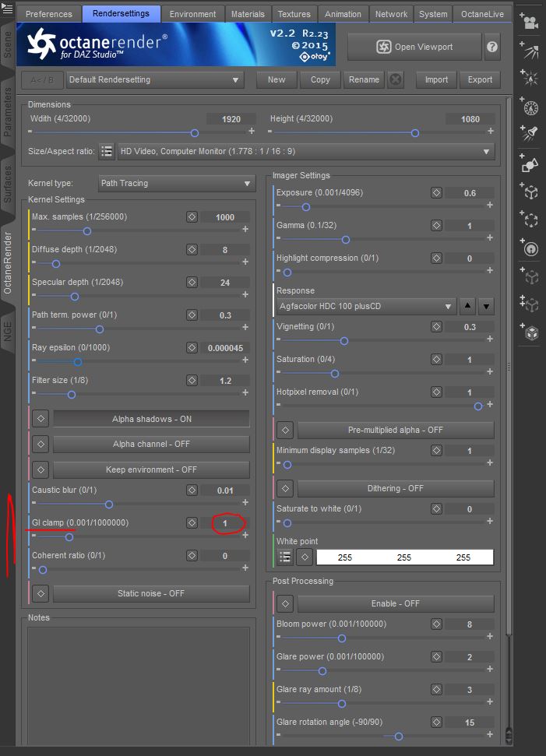
Task: Click the diamond icon beside Coherent ratio
Action: pos(192,555)
